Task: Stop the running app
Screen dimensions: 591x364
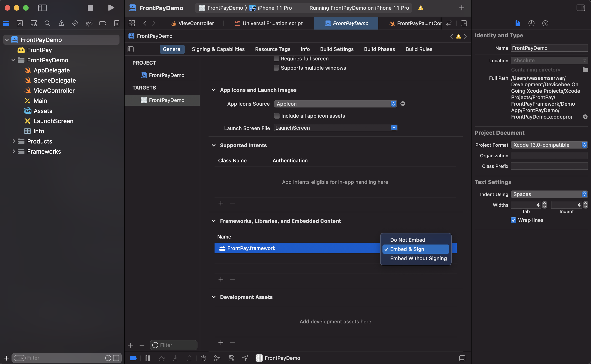Action: click(x=90, y=8)
